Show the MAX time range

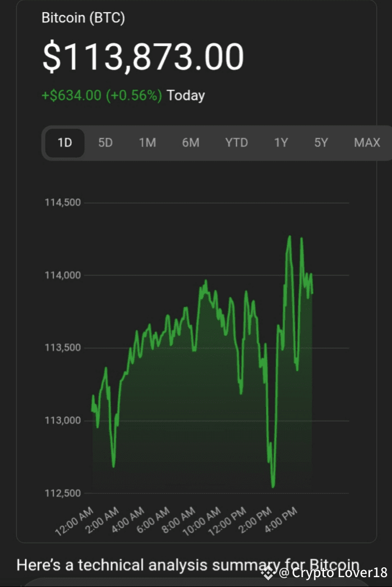(x=367, y=143)
